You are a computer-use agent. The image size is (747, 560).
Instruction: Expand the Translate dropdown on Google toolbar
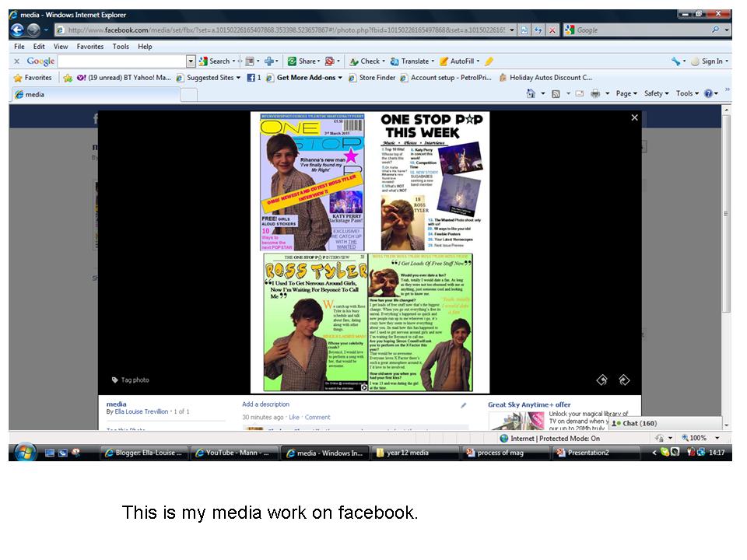click(433, 61)
